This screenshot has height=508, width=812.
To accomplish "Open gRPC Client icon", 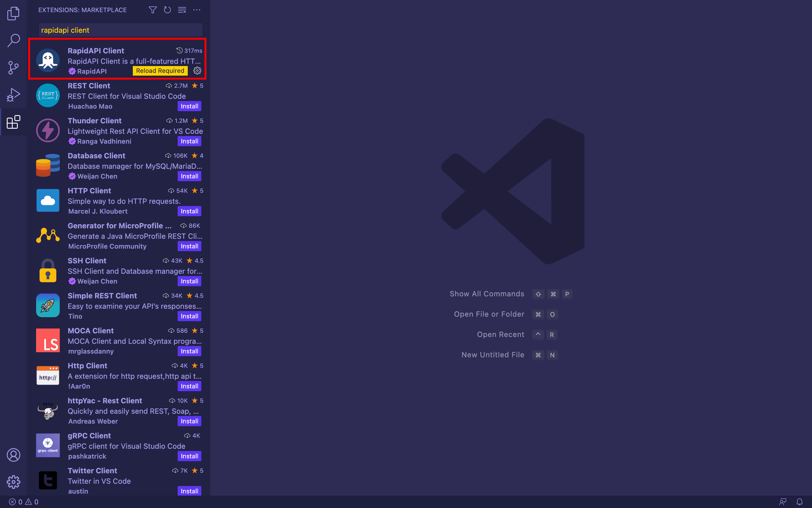I will tap(48, 445).
